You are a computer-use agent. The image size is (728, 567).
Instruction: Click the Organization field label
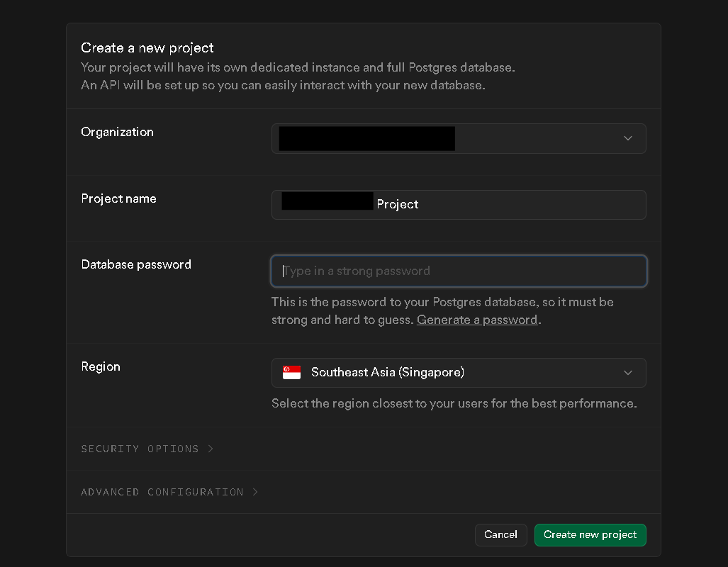[x=117, y=132]
